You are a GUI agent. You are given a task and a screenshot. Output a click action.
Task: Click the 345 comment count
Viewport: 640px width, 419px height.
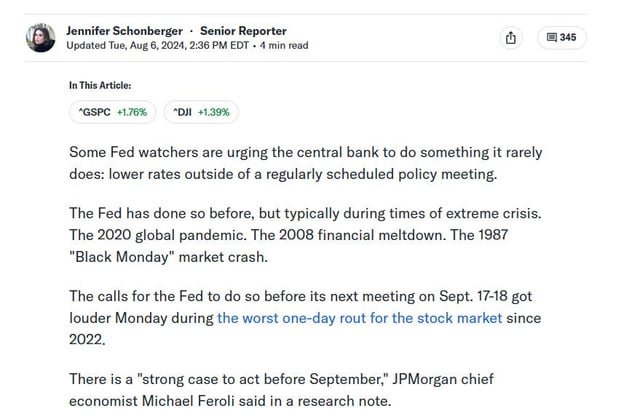tap(568, 38)
